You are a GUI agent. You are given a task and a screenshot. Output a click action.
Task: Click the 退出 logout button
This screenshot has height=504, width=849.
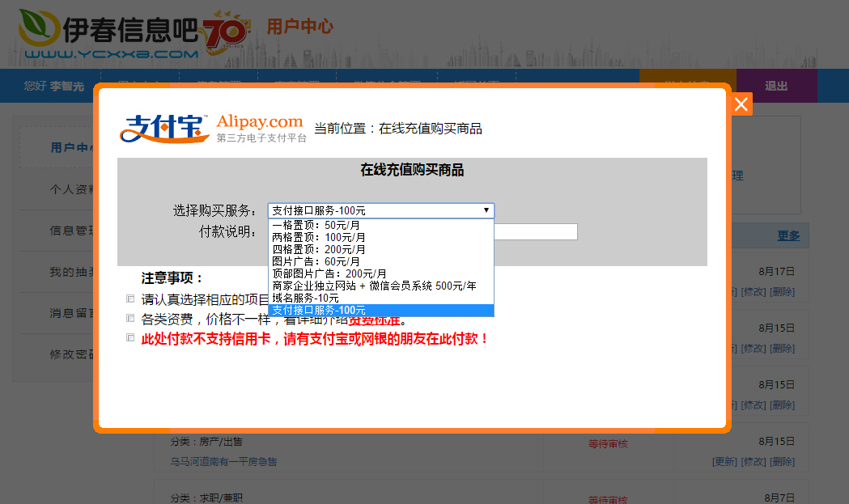pyautogui.click(x=775, y=86)
